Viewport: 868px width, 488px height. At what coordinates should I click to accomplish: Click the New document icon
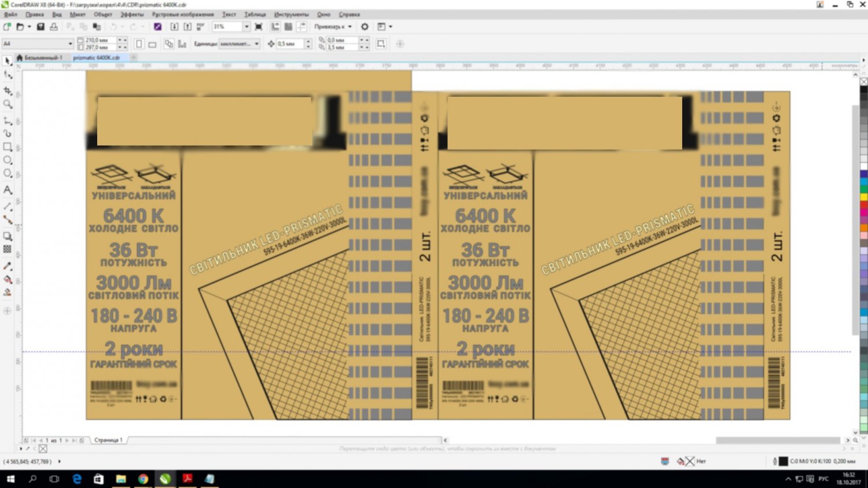(x=7, y=27)
